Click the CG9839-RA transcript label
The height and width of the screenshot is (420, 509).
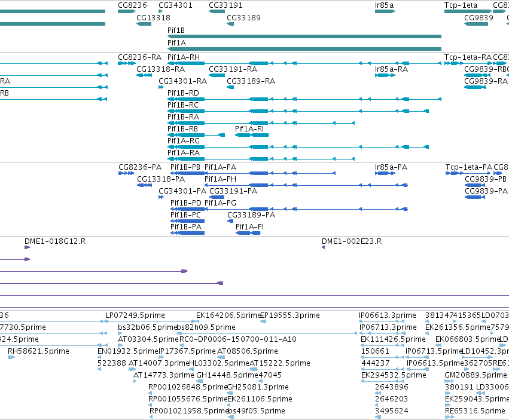486,81
